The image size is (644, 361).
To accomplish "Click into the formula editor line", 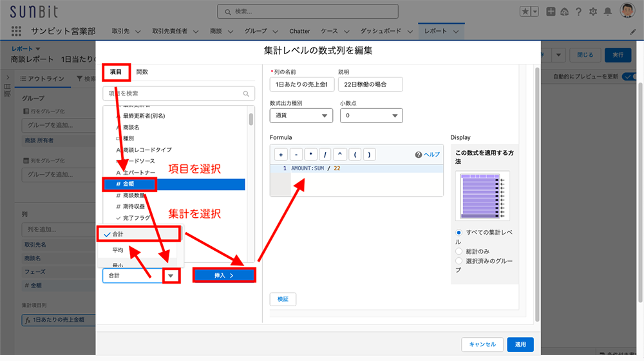I will point(367,169).
